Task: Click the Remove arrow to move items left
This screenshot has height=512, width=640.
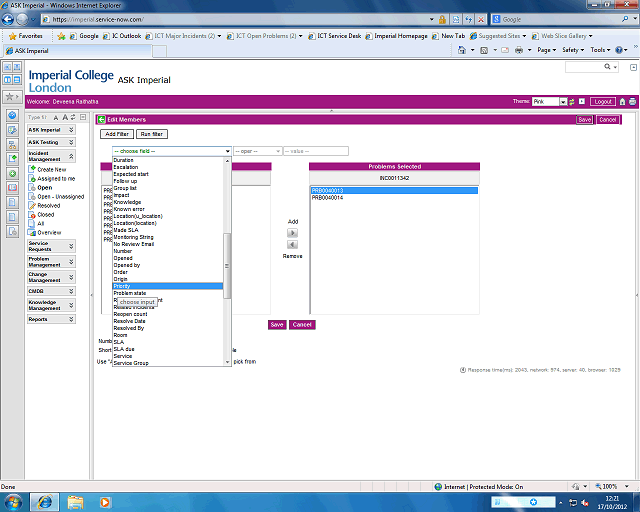Action: coord(292,244)
